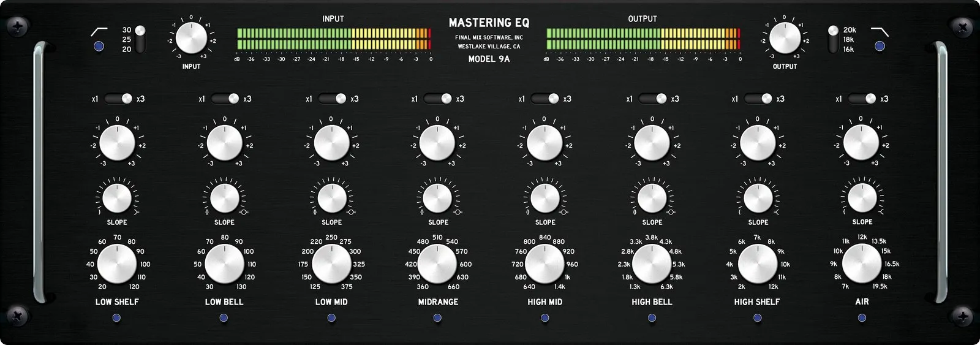Toggle HIGH BELL x1/x3 range switch
This screenshot has width=980, height=345.
[653, 99]
